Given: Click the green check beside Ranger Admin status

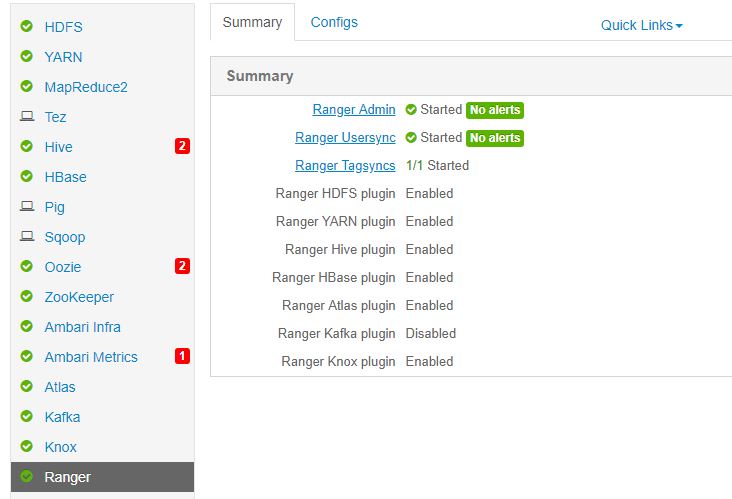Looking at the screenshot, I should coord(411,110).
